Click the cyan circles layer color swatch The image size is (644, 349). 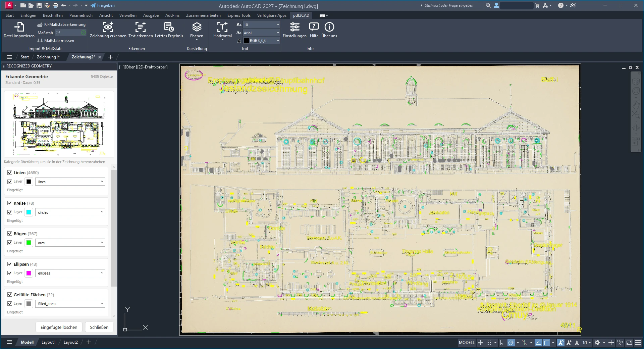tap(29, 212)
